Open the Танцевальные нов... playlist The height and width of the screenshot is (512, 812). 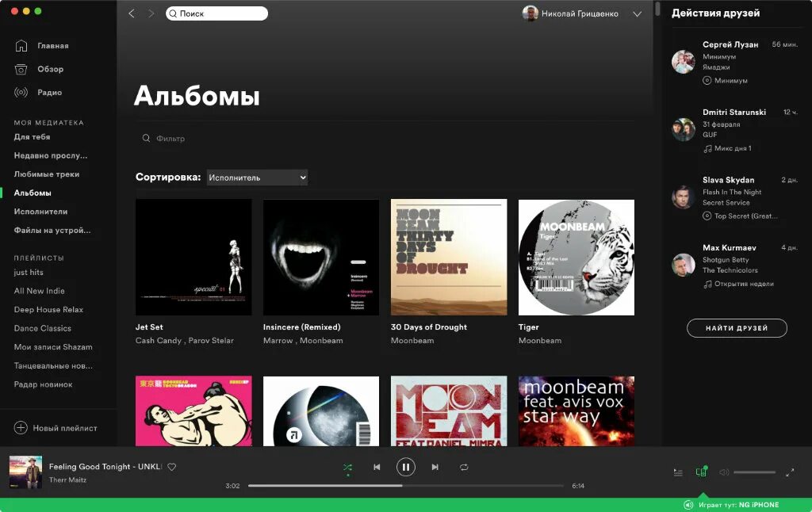(53, 365)
